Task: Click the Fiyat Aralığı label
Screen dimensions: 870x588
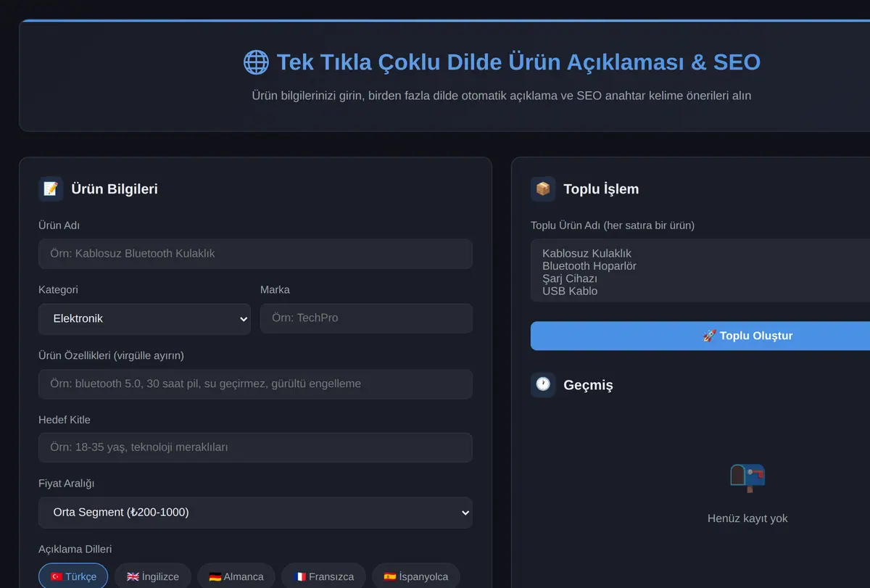Action: [66, 483]
